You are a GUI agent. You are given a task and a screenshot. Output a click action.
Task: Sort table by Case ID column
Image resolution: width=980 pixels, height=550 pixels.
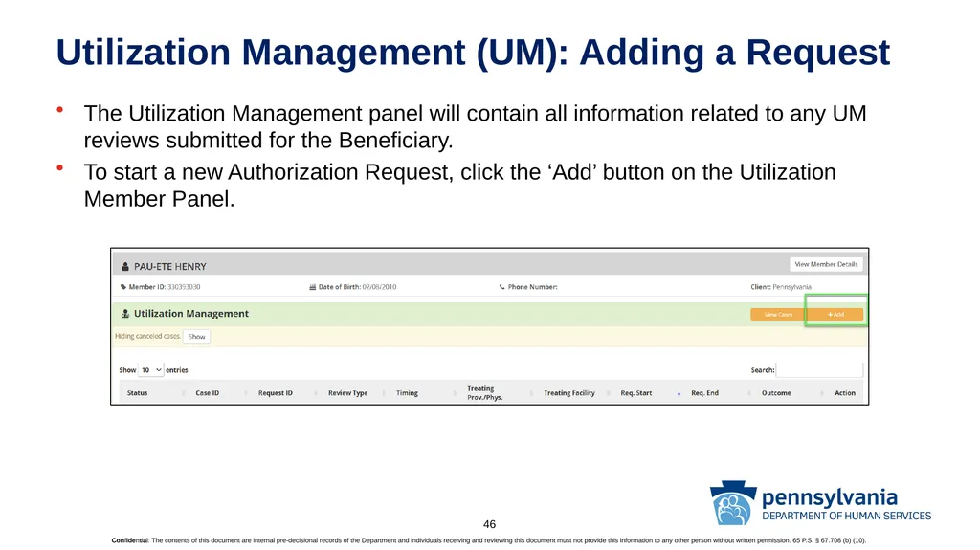tap(208, 393)
